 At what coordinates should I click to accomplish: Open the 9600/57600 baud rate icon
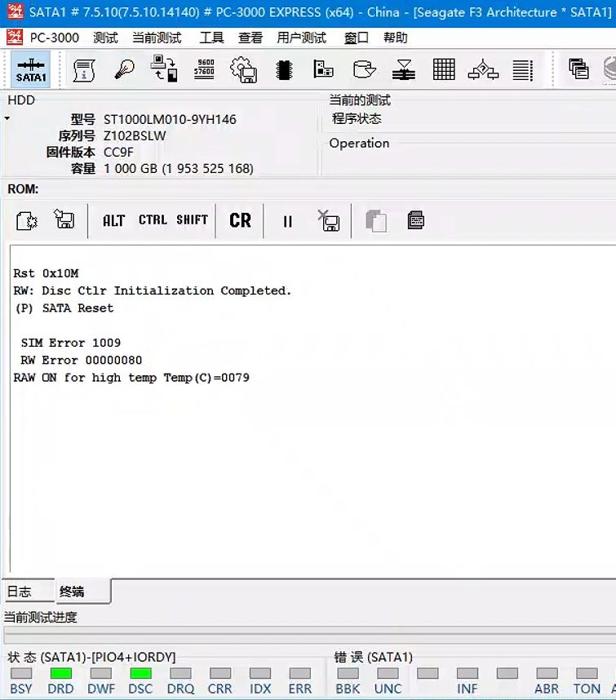tap(205, 69)
